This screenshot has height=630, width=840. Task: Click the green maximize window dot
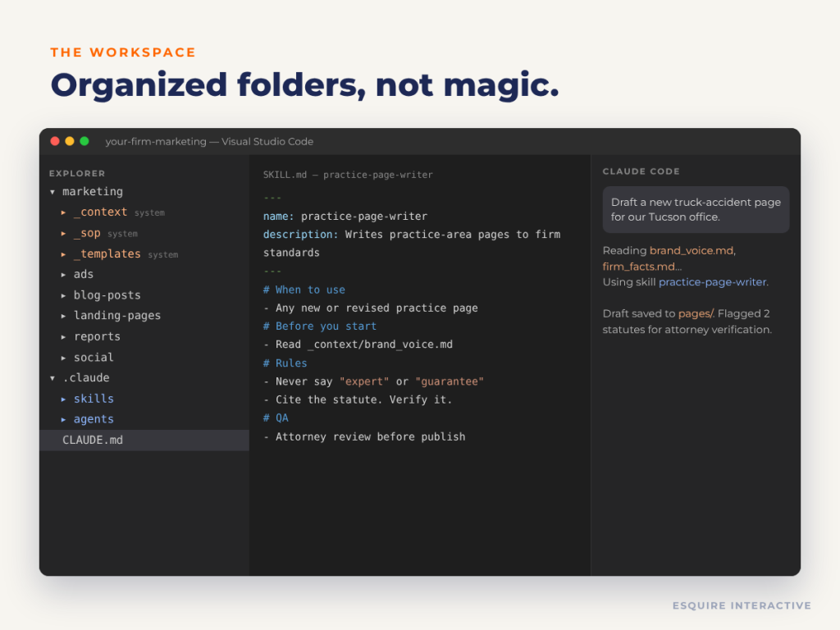point(84,141)
